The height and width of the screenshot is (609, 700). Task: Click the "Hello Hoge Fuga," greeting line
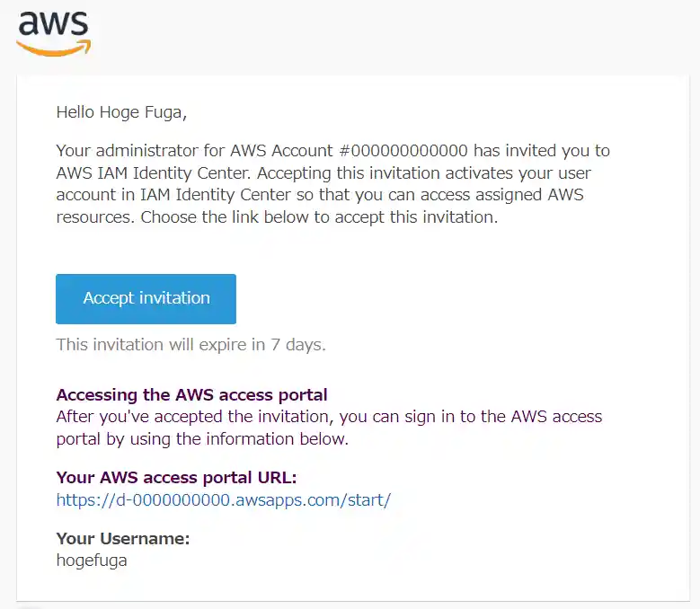click(x=122, y=112)
